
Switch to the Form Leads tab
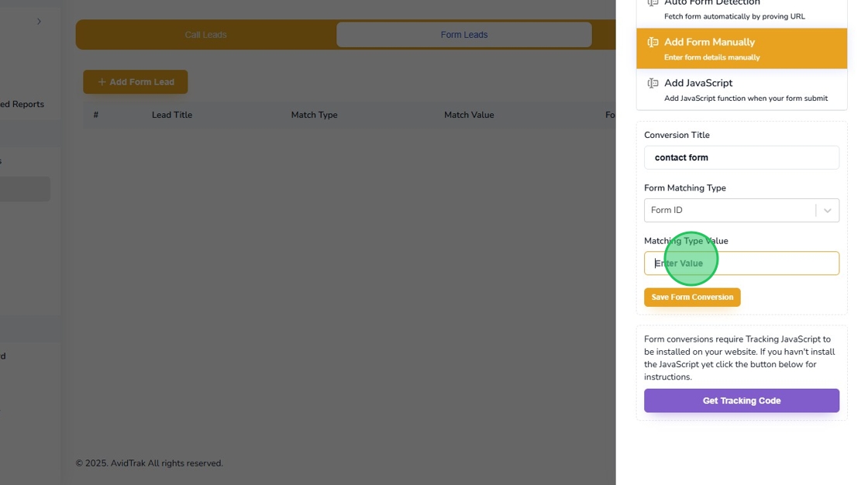[464, 35]
